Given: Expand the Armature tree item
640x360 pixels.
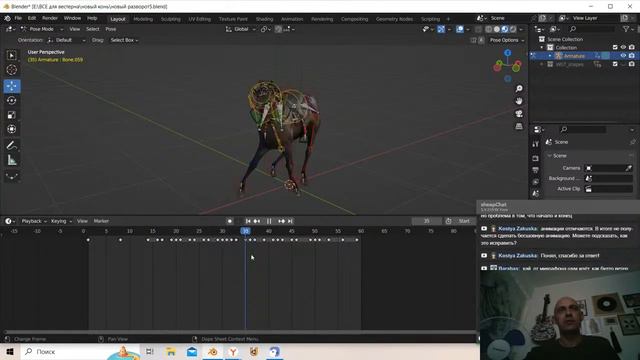Looking at the screenshot, I should [x=550, y=56].
